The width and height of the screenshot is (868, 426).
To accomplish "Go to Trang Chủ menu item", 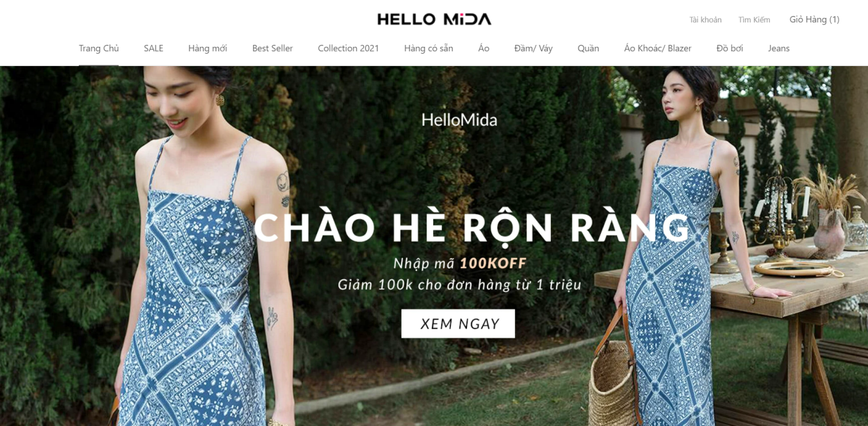I will 99,48.
